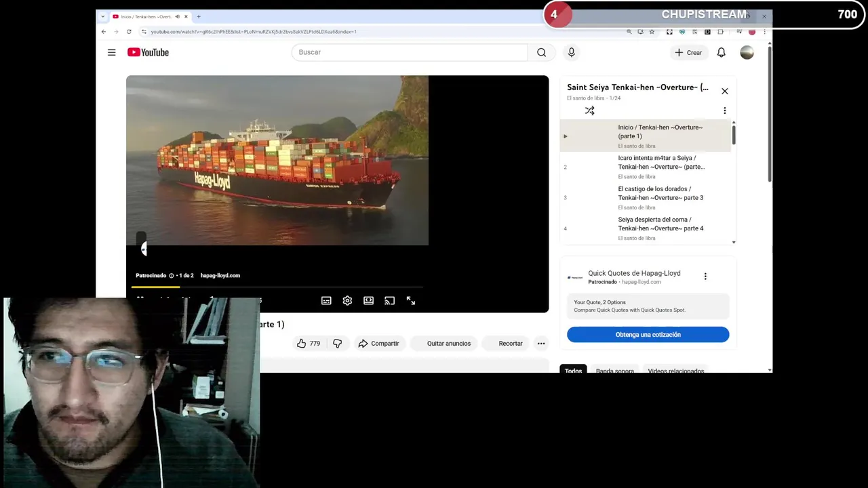Start voice search with the microphone icon
The height and width of the screenshot is (488, 868).
[571, 52]
